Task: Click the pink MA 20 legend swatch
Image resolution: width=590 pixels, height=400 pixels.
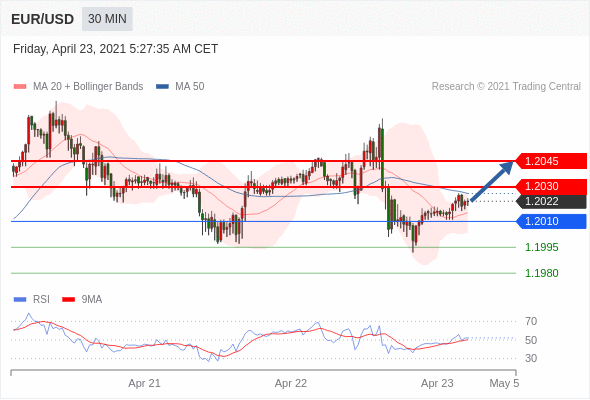Action: (20, 87)
